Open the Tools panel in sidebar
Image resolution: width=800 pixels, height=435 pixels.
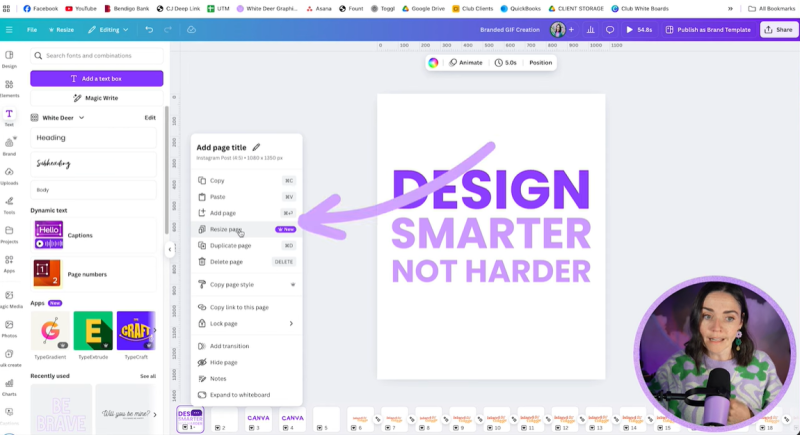pos(9,205)
